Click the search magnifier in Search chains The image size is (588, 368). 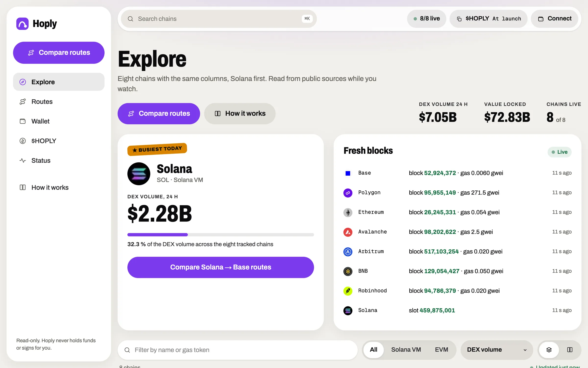130,19
